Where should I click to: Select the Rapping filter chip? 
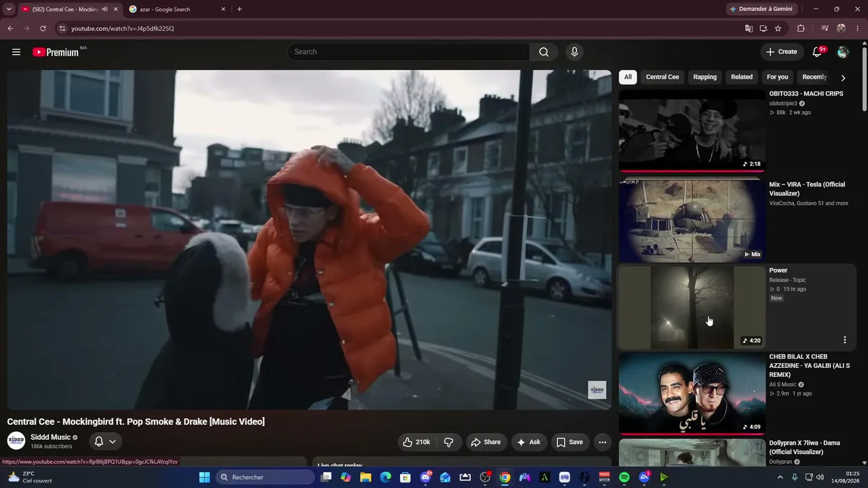click(705, 77)
